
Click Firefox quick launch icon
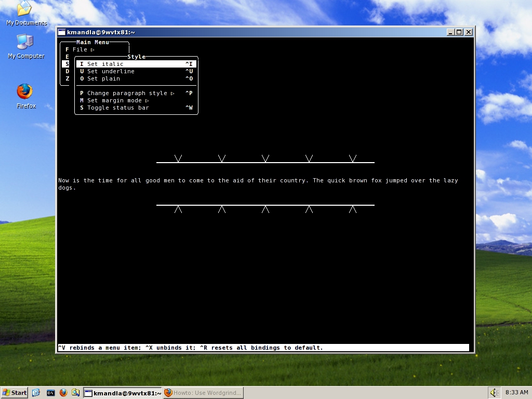[x=63, y=393]
